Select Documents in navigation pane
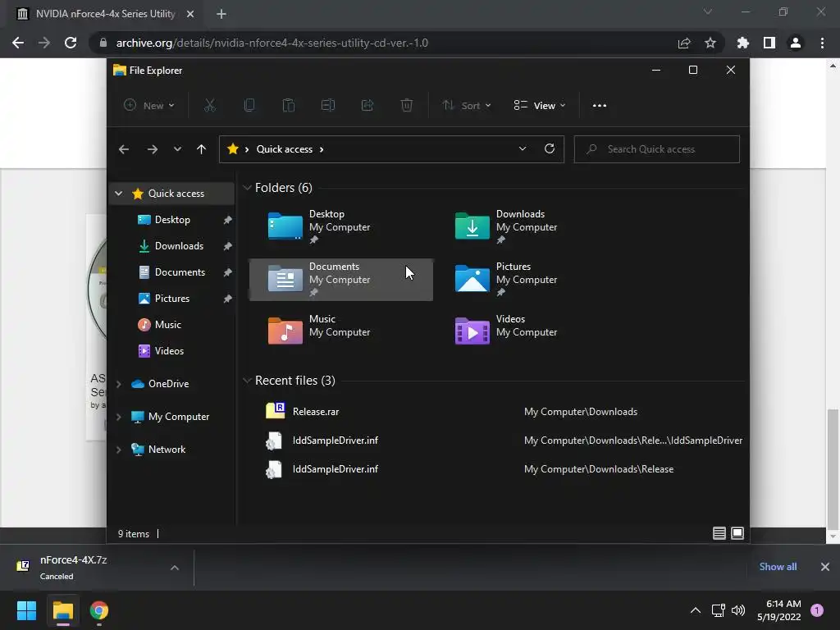The height and width of the screenshot is (630, 840). point(180,272)
